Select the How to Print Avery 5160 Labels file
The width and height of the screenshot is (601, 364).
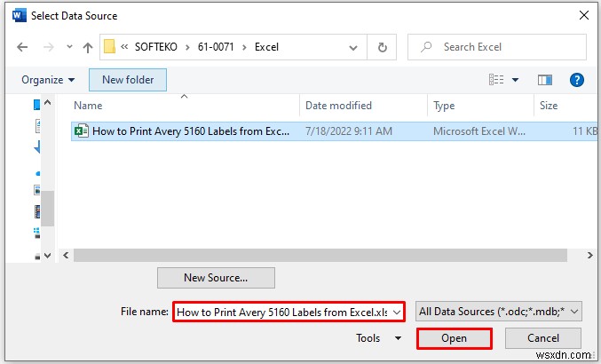point(334,131)
